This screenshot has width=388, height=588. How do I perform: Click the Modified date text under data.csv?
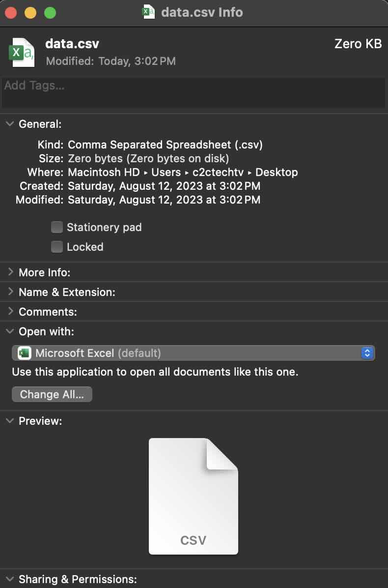coord(110,61)
